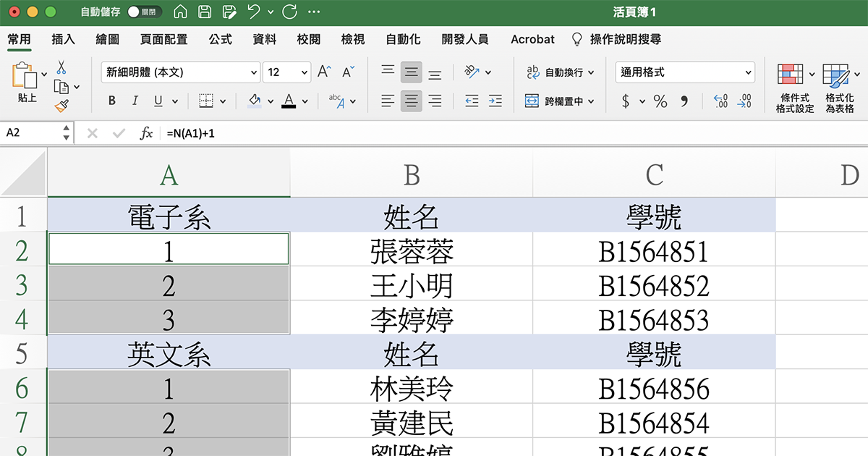
Task: Apply center alignment to selection
Action: click(411, 101)
